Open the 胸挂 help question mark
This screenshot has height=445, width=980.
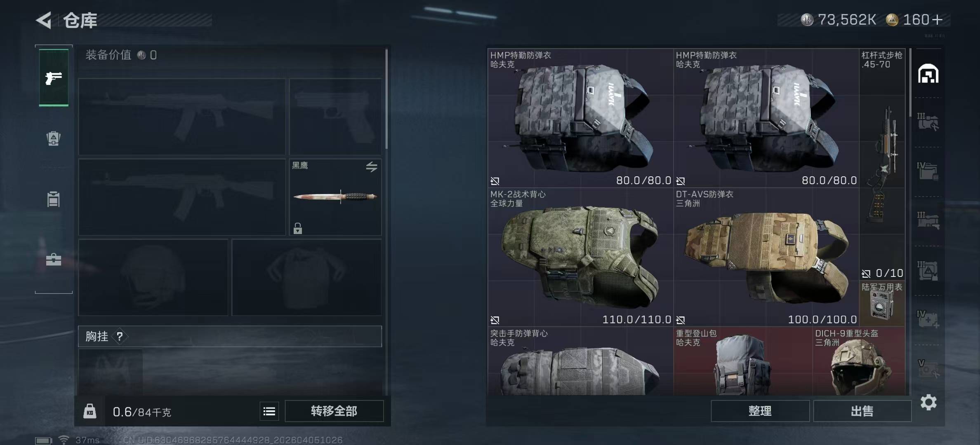coord(120,337)
